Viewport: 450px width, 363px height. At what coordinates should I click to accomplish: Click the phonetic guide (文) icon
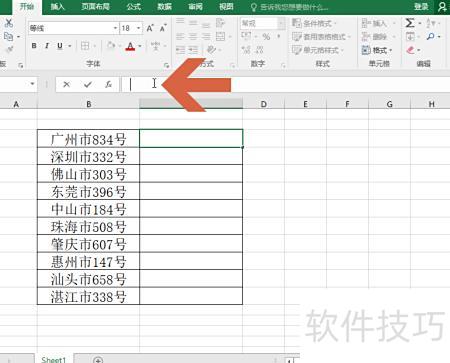155,46
